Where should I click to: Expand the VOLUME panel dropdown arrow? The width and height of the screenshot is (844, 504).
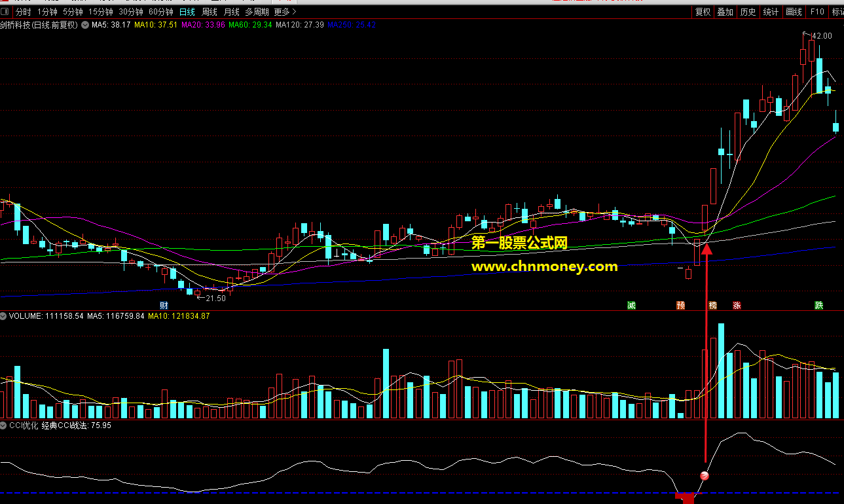(4, 316)
